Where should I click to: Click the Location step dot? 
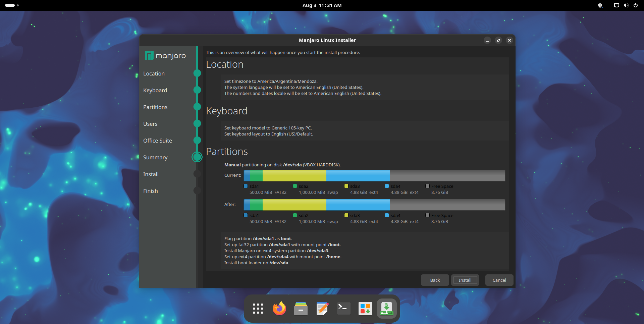coord(197,73)
